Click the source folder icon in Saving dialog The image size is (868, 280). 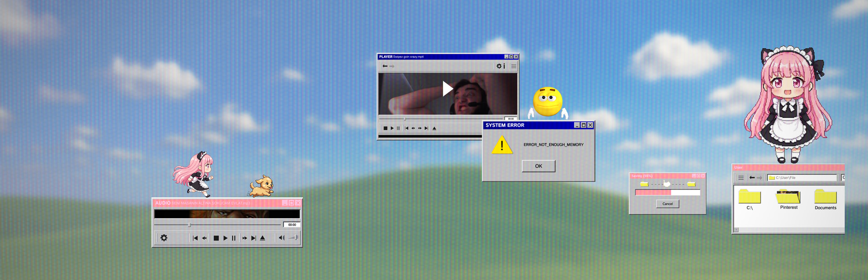pos(644,184)
